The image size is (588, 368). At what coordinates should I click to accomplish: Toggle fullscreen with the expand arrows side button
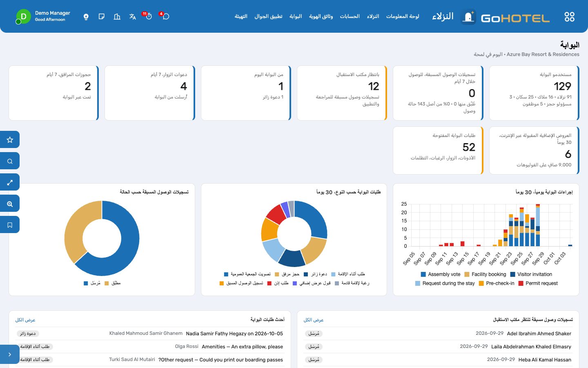point(10,182)
